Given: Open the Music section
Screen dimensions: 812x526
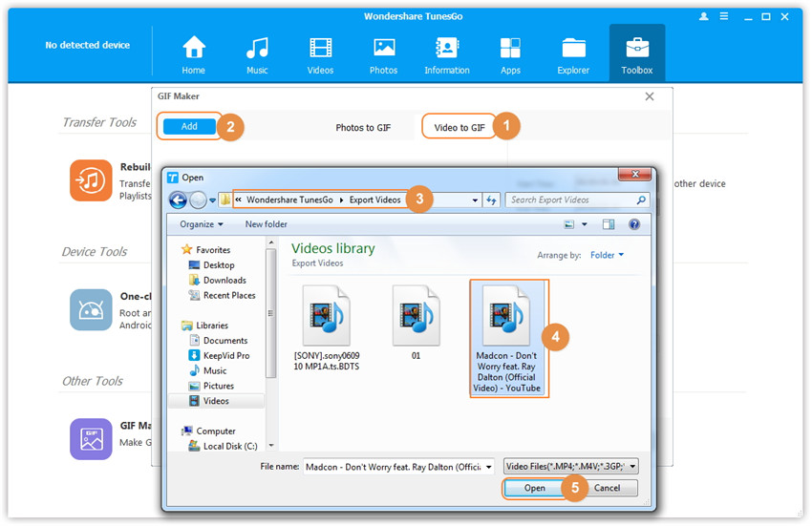Looking at the screenshot, I should coord(257,54).
